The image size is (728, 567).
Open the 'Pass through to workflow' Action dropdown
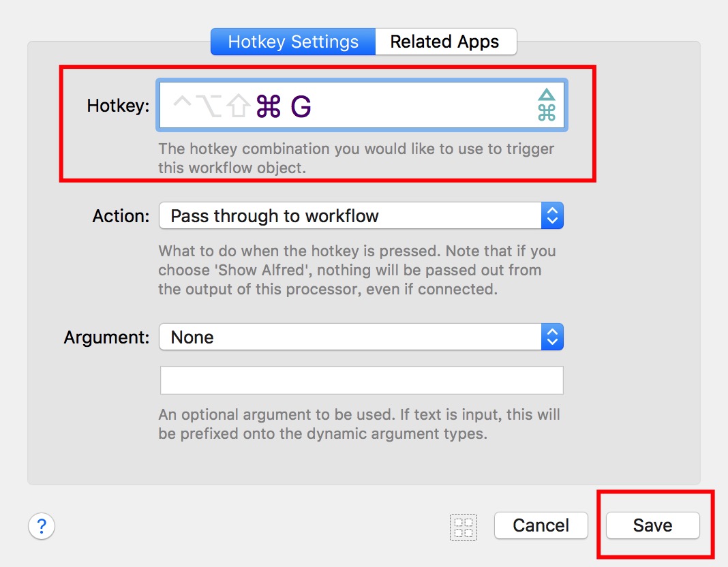pyautogui.click(x=350, y=216)
